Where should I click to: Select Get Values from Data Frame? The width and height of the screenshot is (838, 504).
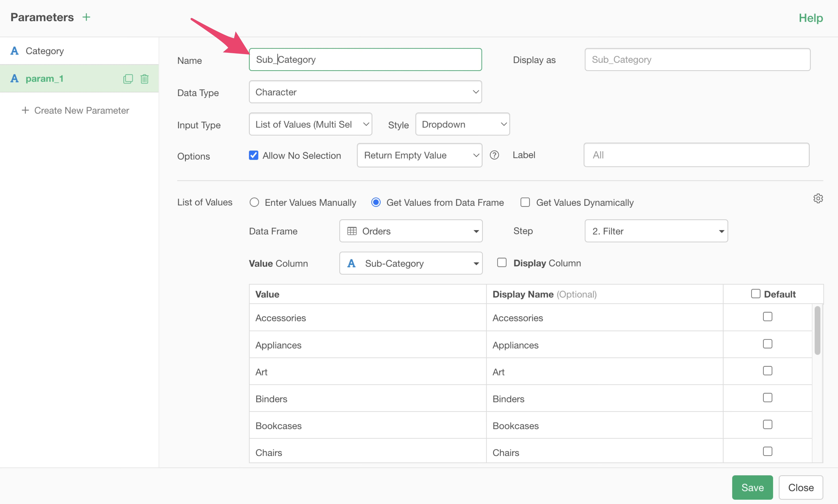click(376, 202)
